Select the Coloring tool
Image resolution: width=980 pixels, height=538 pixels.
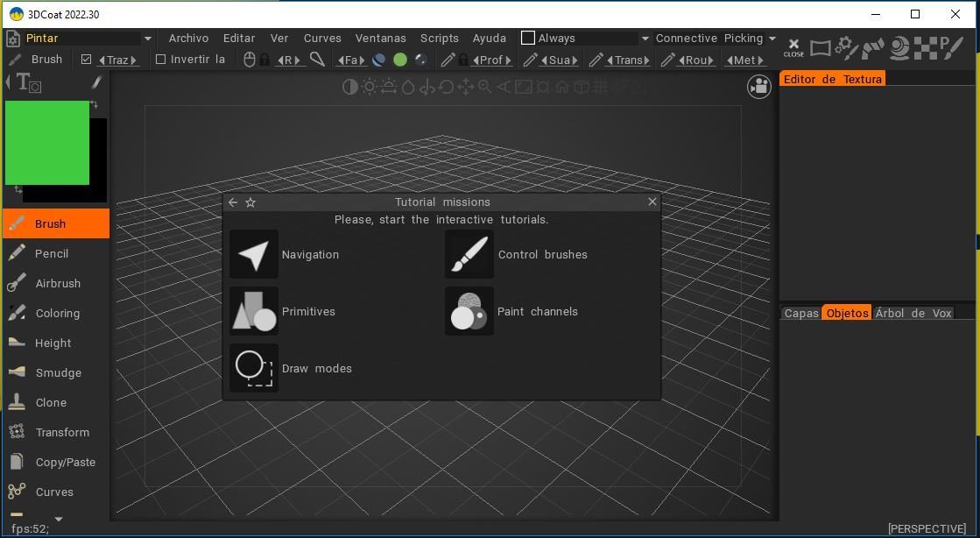tap(56, 313)
